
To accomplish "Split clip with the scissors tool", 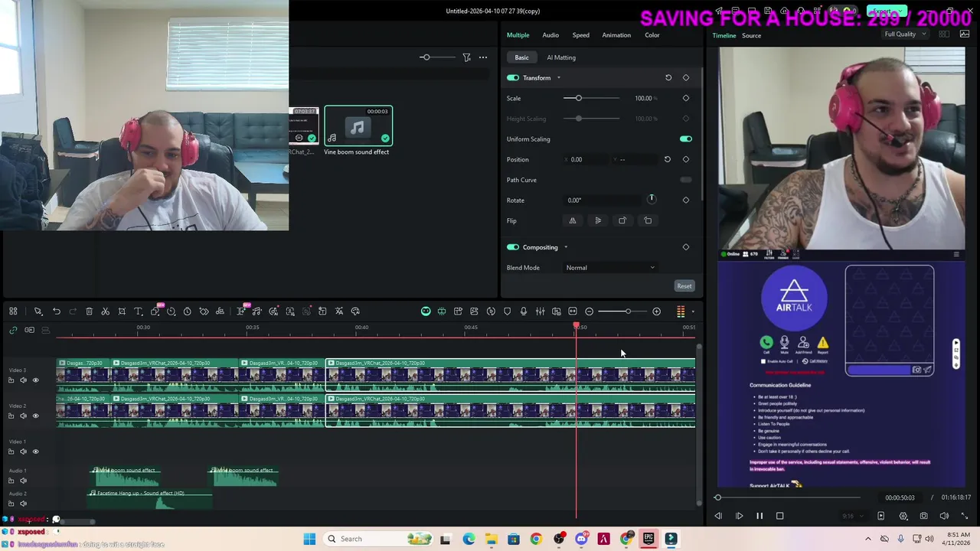I will pos(105,311).
